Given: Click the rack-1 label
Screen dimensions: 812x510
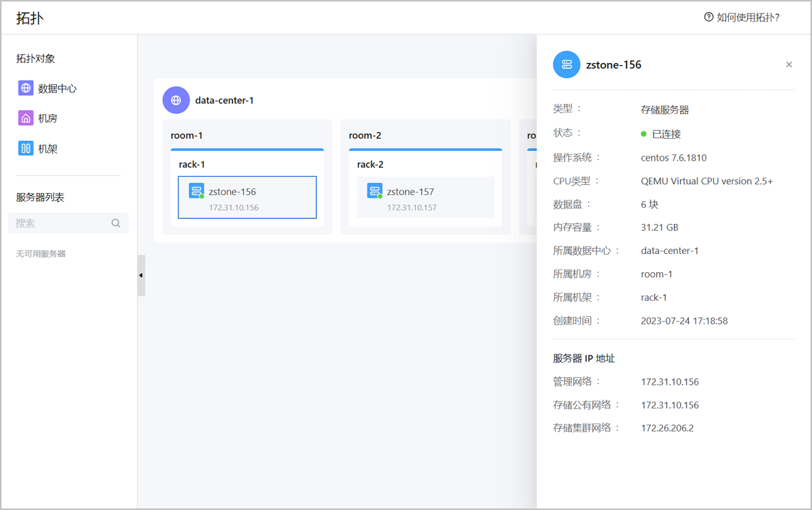Looking at the screenshot, I should 192,165.
